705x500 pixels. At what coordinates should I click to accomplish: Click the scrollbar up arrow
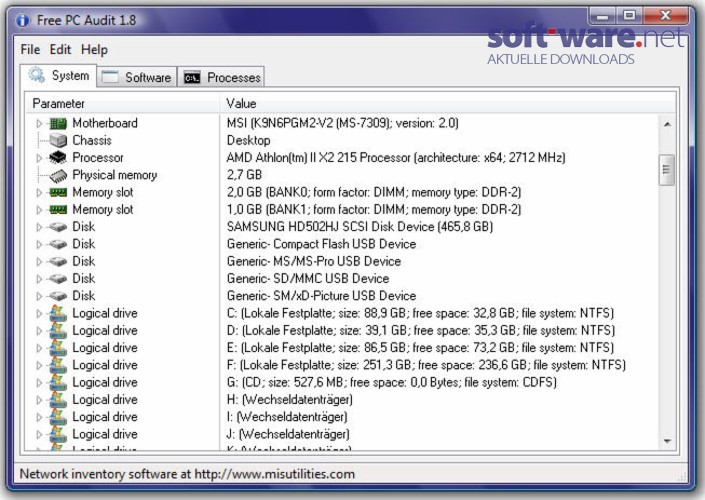pos(667,124)
